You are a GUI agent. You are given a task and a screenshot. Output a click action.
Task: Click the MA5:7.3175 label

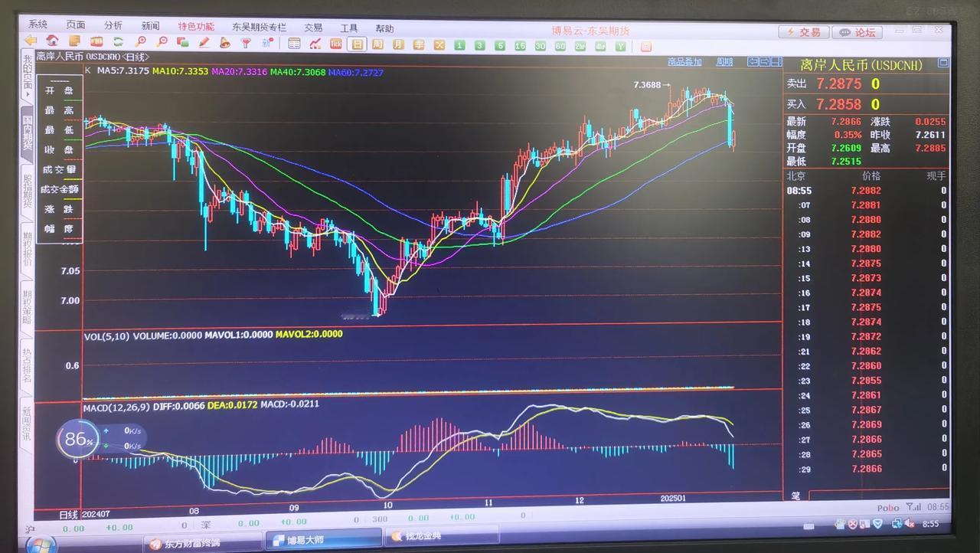click(x=122, y=71)
